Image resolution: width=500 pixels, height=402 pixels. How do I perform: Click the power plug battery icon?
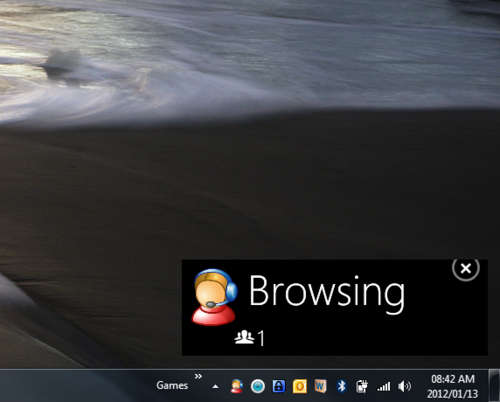point(362,386)
